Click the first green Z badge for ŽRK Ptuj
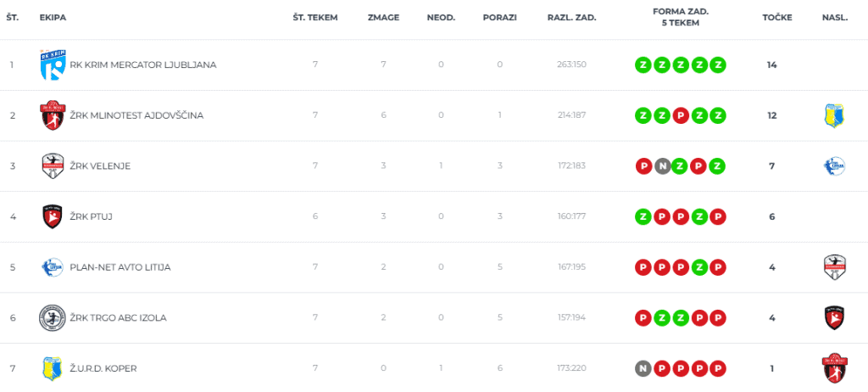The width and height of the screenshot is (868, 392). pyautogui.click(x=643, y=216)
